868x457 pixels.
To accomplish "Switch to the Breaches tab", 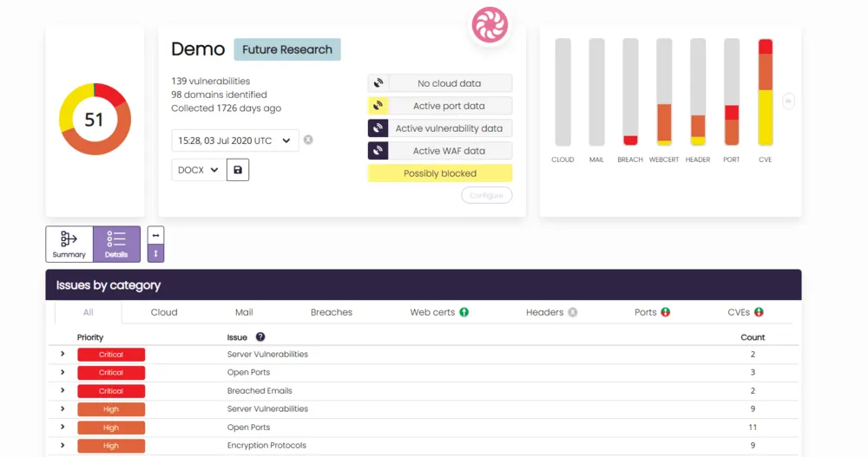I will (332, 312).
